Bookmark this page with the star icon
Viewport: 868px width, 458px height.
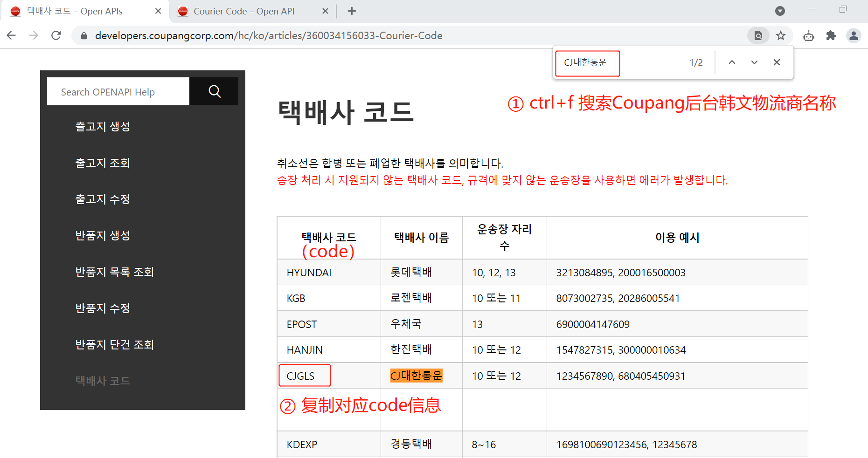(x=781, y=35)
